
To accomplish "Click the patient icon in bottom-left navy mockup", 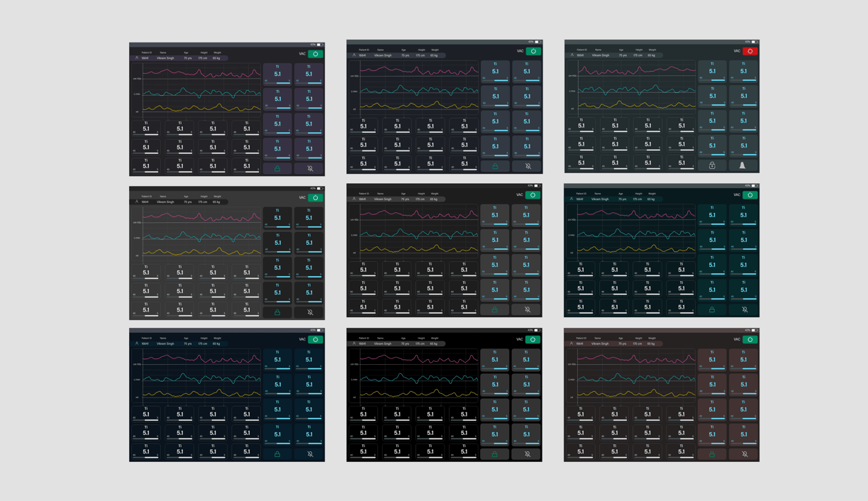I will [137, 343].
